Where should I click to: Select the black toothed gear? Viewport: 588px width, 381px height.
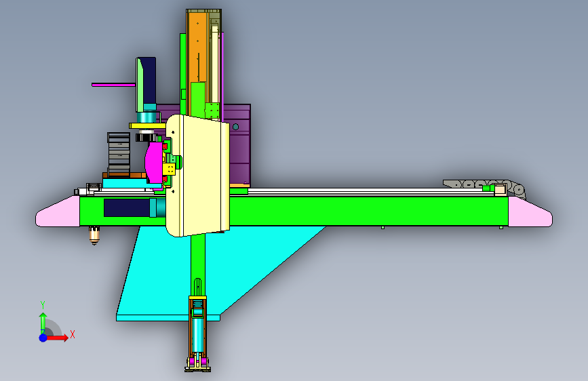coord(146,138)
